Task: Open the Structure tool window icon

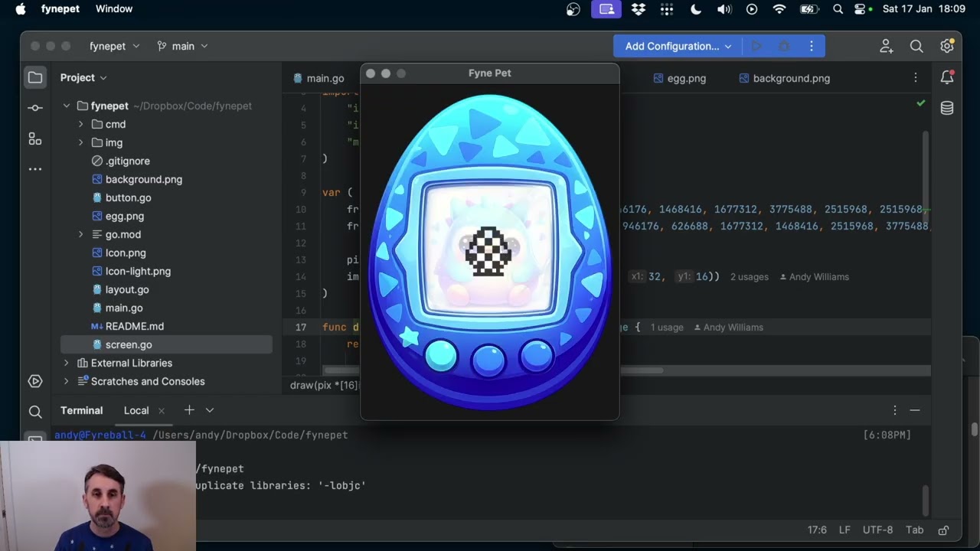Action: coord(35,139)
